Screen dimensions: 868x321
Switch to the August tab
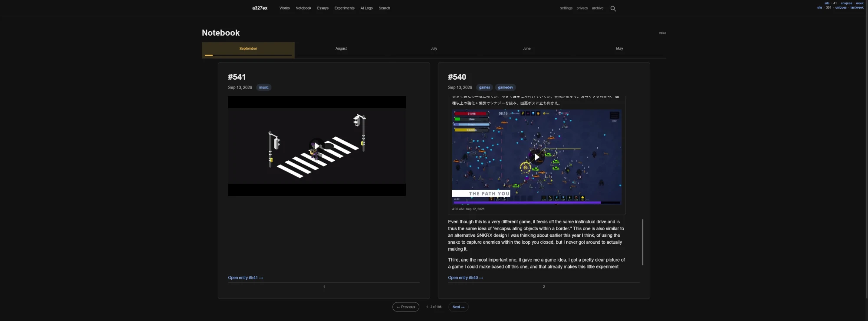341,49
